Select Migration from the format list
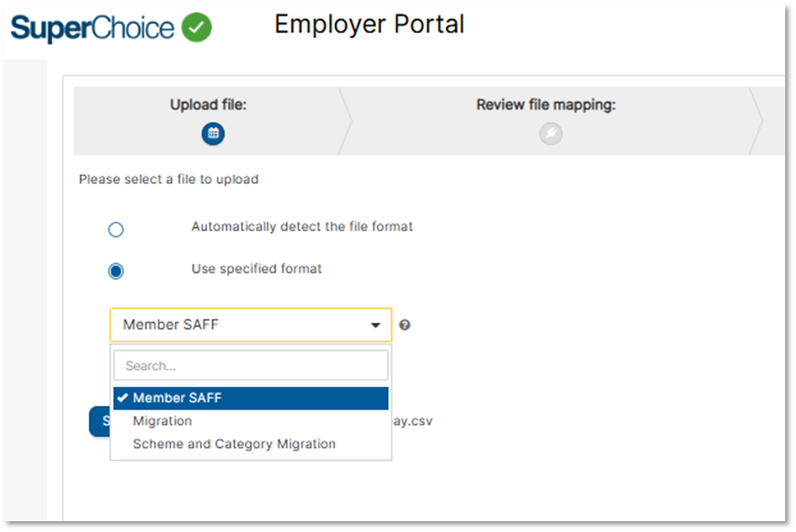Screen dimensions: 796x532 click(x=162, y=421)
